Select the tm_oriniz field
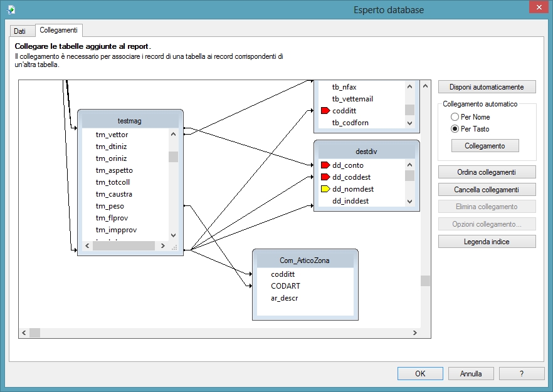553x392 pixels. 111,158
